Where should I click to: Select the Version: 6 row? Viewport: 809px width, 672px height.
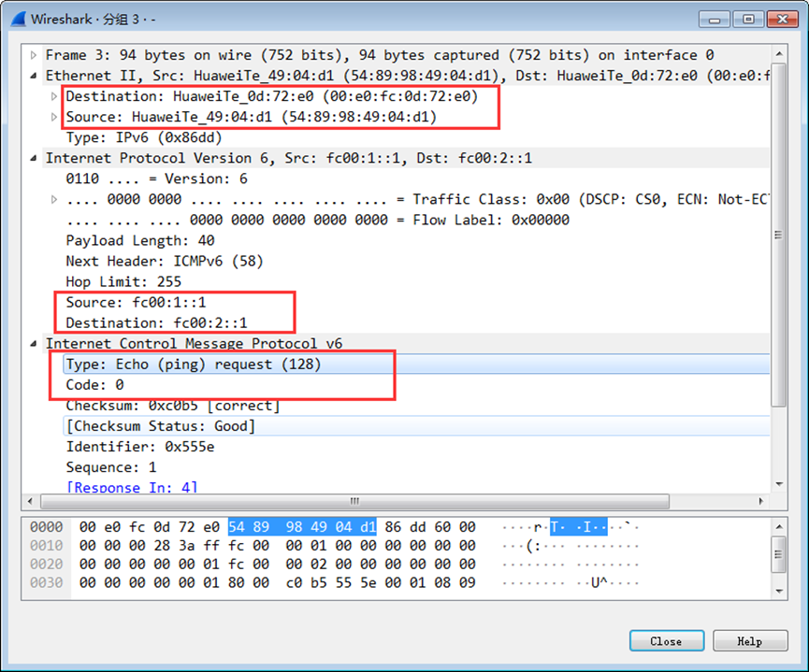(156, 179)
